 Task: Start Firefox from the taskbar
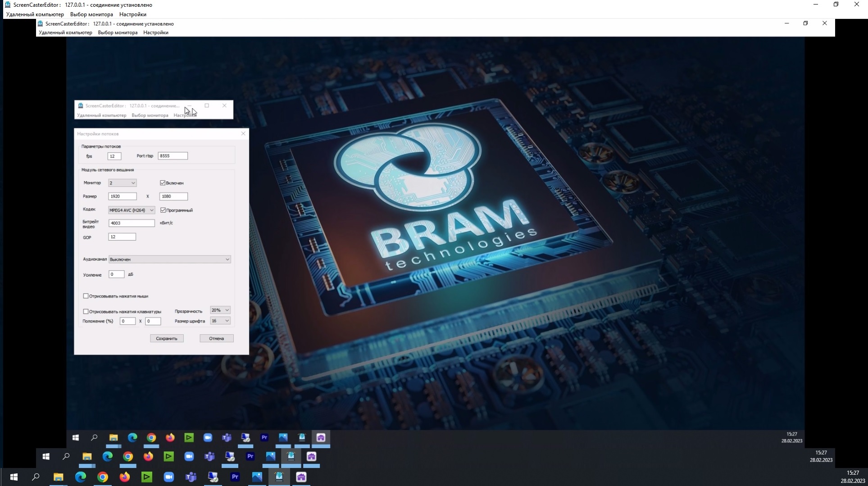click(124, 477)
